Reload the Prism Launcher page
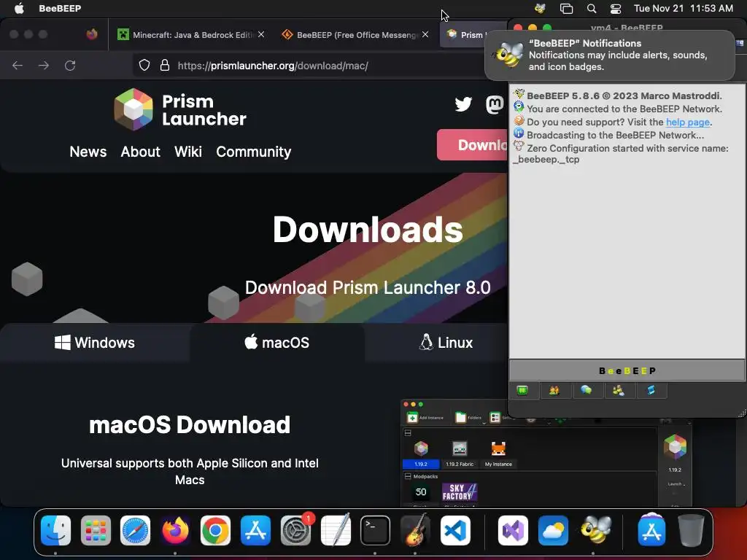Image resolution: width=747 pixels, height=560 pixels. (x=70, y=66)
